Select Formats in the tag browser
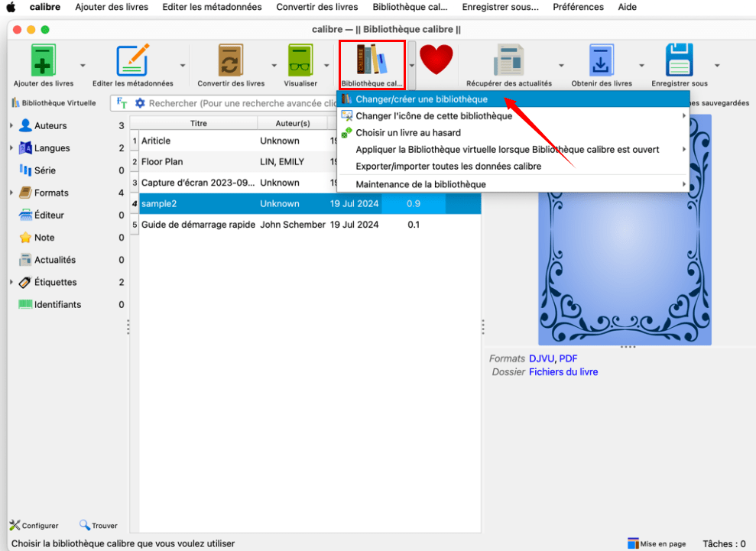Viewport: 756px width, 551px height. (x=51, y=193)
